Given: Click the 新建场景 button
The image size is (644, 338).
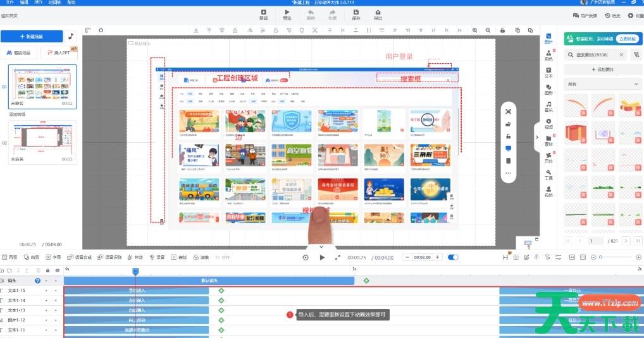Looking at the screenshot, I should (x=32, y=37).
